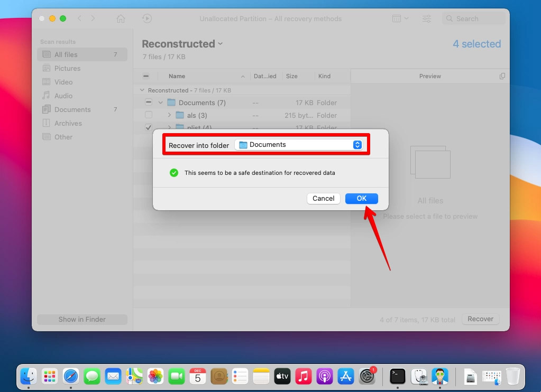
Task: Go forward with the toolbar arrow
Action: 93,18
